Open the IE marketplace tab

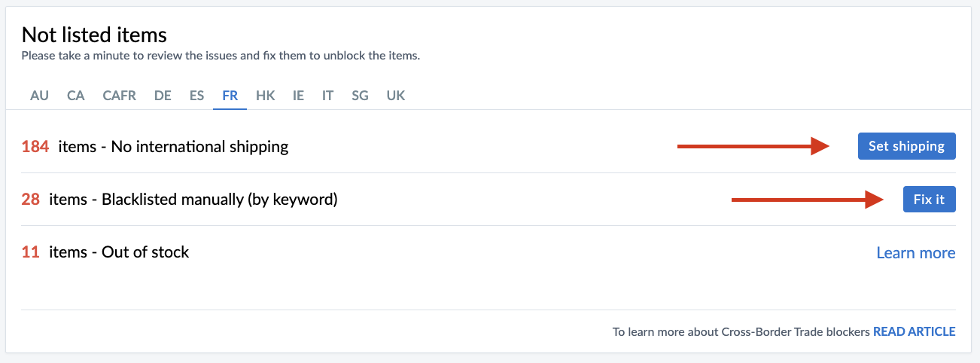(298, 96)
